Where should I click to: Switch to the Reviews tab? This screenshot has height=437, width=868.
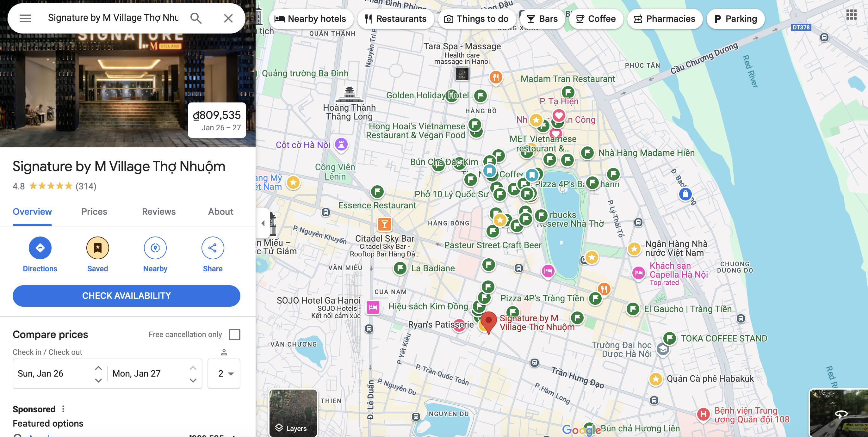159,212
